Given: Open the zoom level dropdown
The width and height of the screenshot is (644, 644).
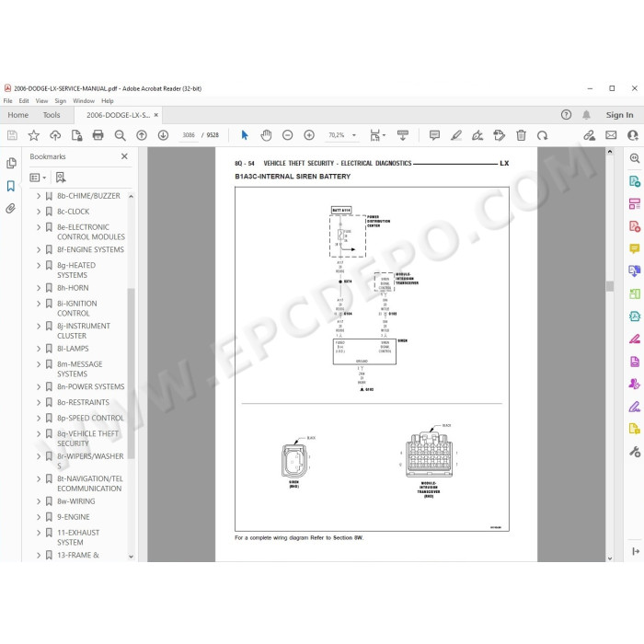Looking at the screenshot, I should pyautogui.click(x=353, y=135).
